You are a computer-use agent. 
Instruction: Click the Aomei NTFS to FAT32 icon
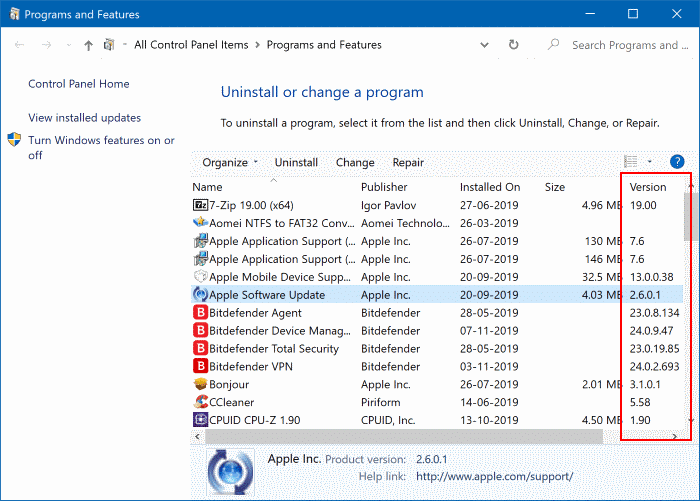pyautogui.click(x=200, y=222)
